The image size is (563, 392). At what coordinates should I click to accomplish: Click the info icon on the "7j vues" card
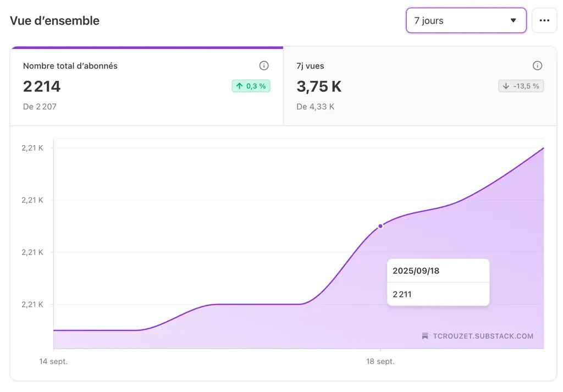tap(537, 65)
